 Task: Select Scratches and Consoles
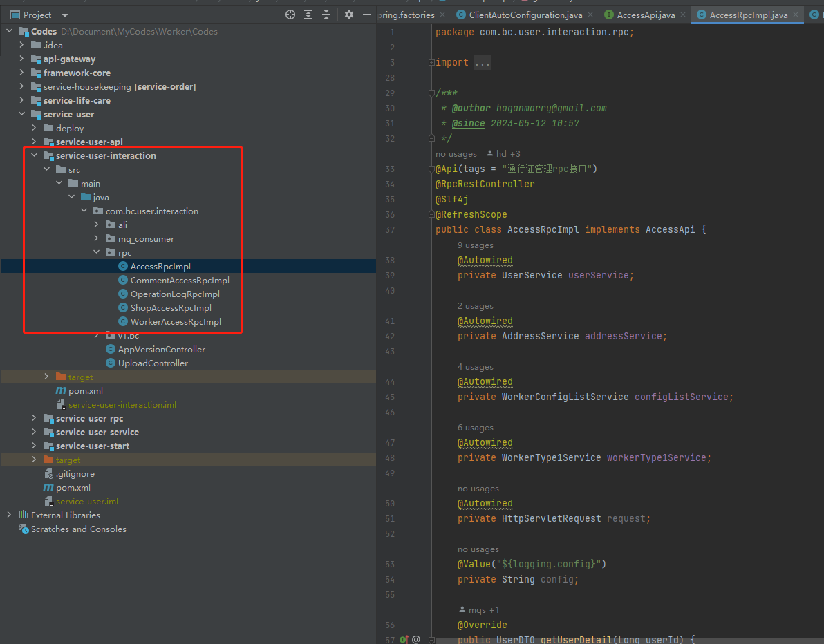[78, 529]
